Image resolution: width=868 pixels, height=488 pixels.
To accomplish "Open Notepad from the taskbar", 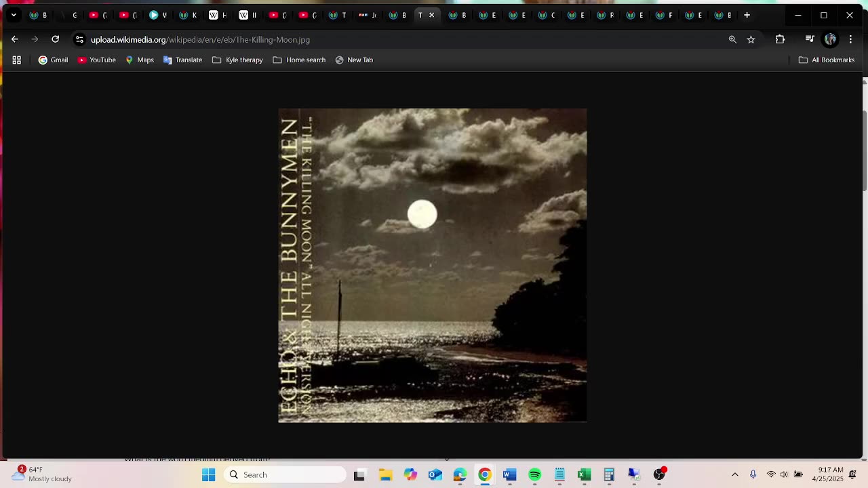I will pyautogui.click(x=559, y=474).
